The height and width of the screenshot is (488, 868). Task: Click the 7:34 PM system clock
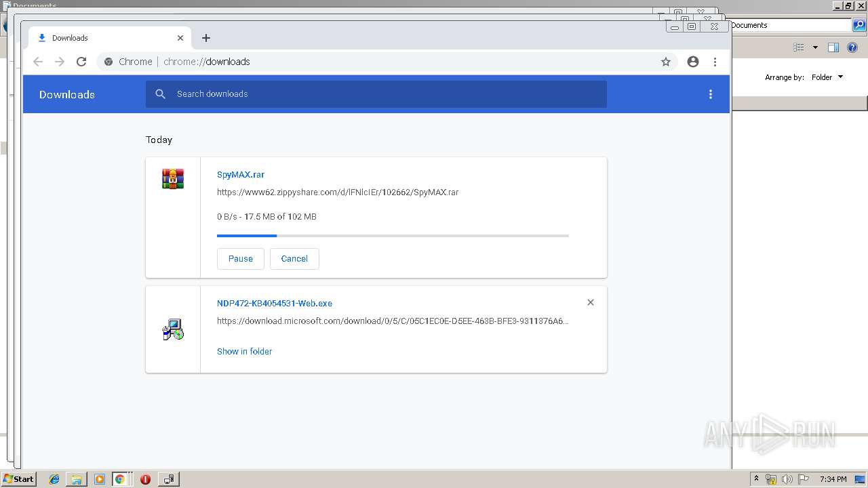pyautogui.click(x=833, y=479)
